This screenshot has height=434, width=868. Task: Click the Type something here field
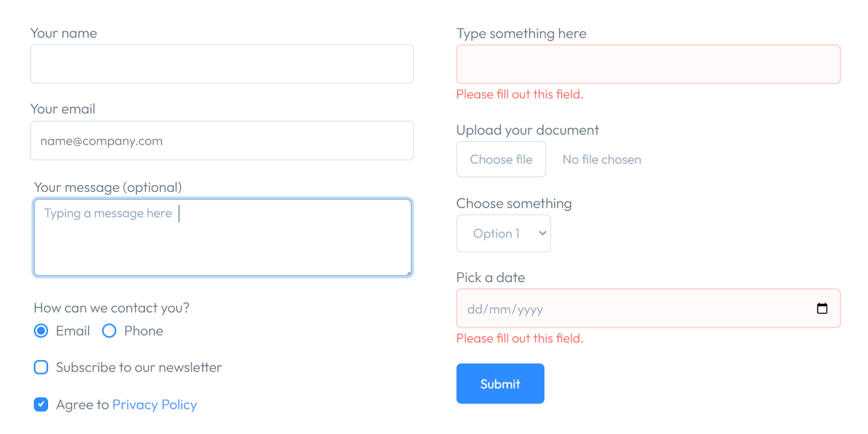click(x=648, y=64)
